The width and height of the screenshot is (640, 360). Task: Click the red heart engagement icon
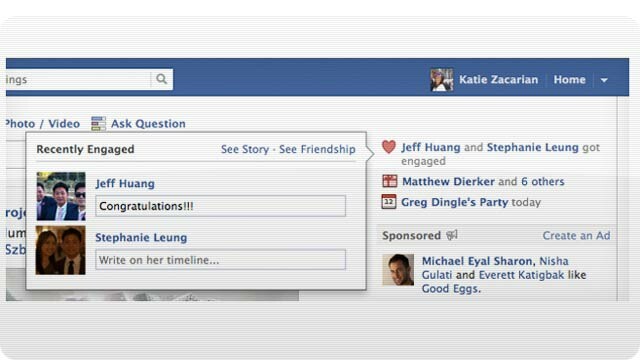click(x=389, y=147)
